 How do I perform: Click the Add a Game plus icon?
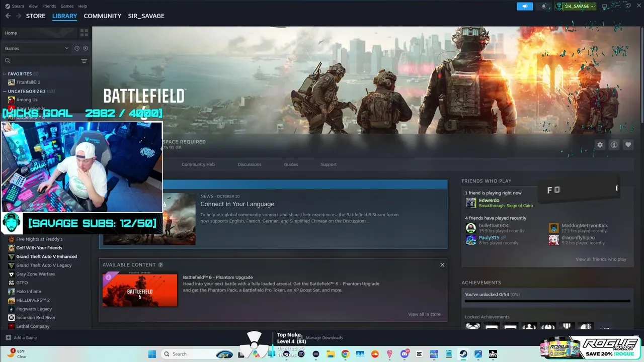[x=8, y=338]
